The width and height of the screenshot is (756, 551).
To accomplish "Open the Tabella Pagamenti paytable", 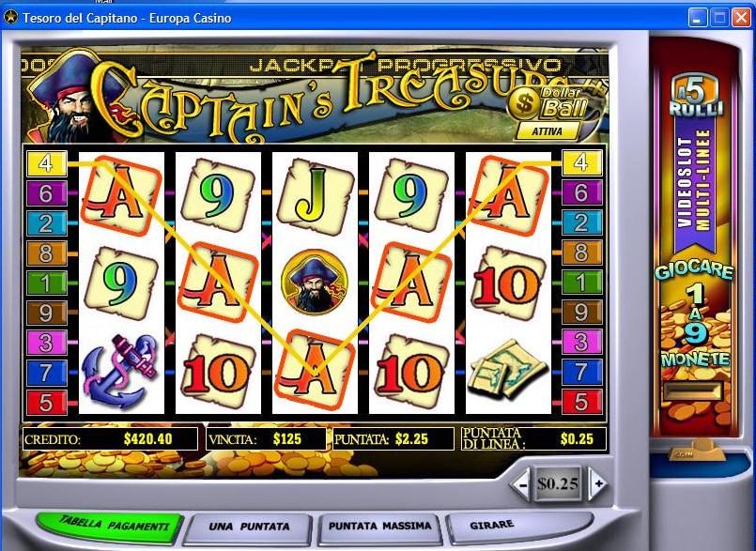I will 111,527.
